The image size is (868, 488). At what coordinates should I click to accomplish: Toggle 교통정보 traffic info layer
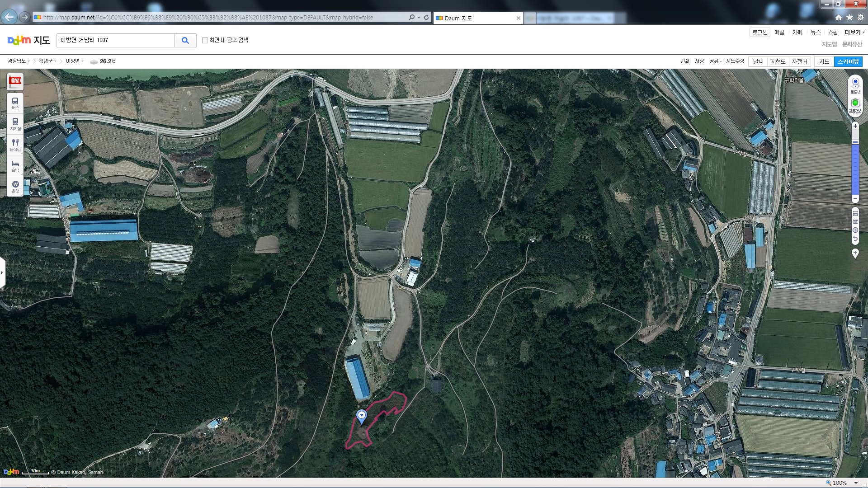pos(855,105)
